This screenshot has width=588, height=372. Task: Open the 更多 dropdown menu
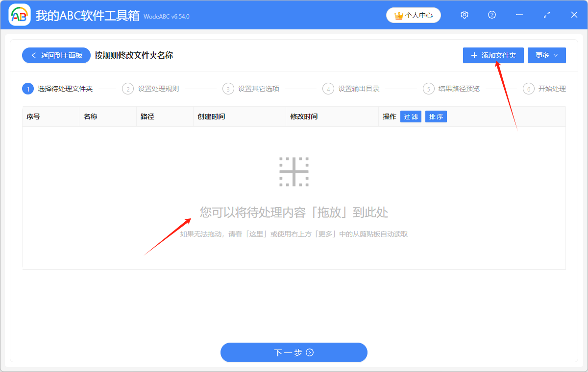[546, 55]
